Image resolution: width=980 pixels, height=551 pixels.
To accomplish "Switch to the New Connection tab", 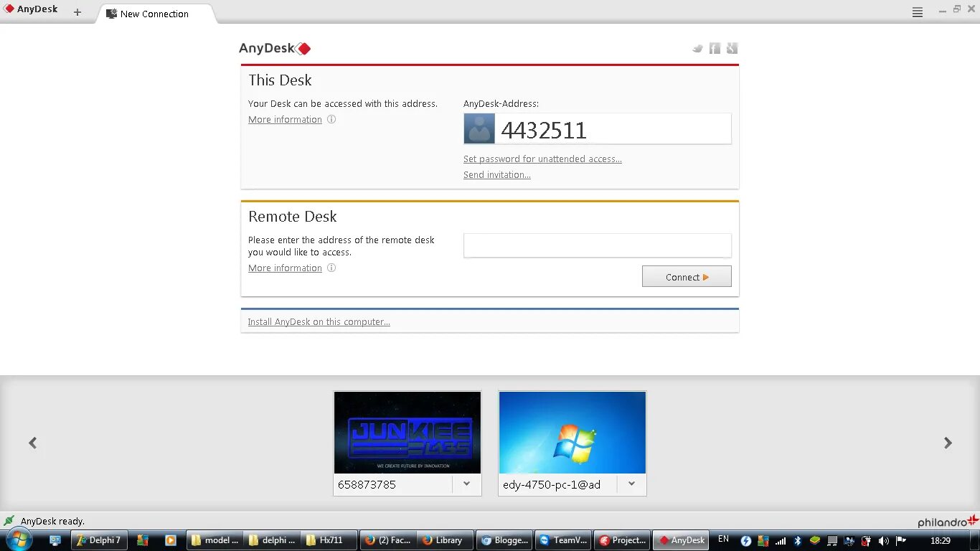I will coord(155,14).
